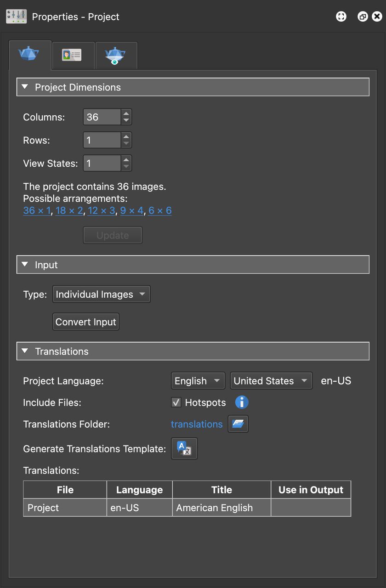Increase Columns using the up stepper arrow

pos(126,113)
